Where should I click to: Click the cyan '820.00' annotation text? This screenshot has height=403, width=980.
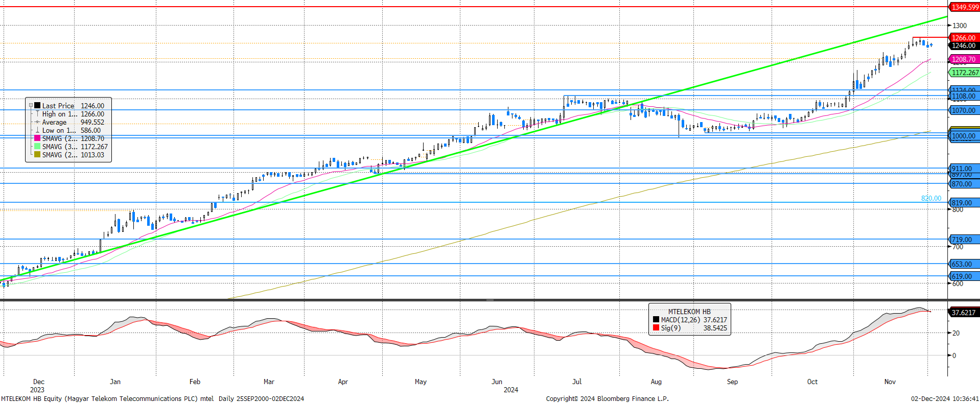(931, 198)
